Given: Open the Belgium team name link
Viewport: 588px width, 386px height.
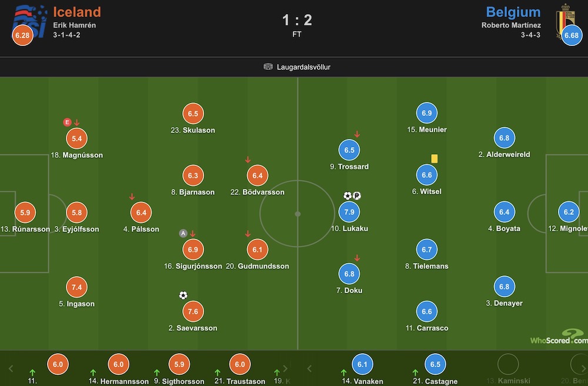Looking at the screenshot, I should 513,12.
